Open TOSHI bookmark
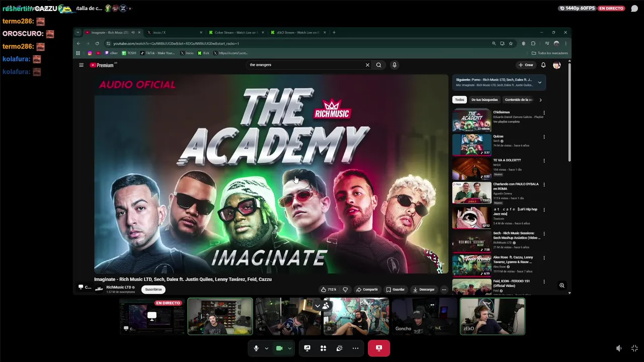Viewport: 644px width, 362px height. point(129,53)
